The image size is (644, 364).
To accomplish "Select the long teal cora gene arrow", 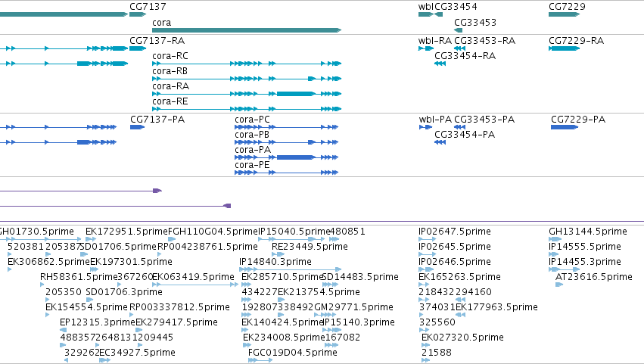I will pyautogui.click(x=247, y=30).
